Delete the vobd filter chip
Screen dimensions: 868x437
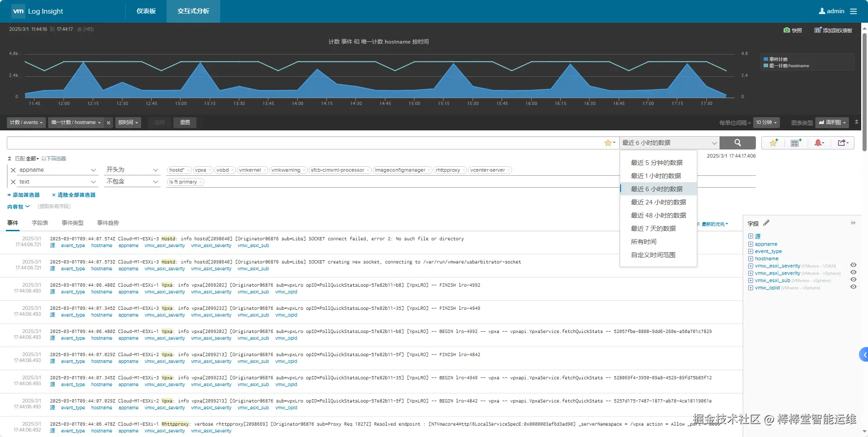pos(233,170)
